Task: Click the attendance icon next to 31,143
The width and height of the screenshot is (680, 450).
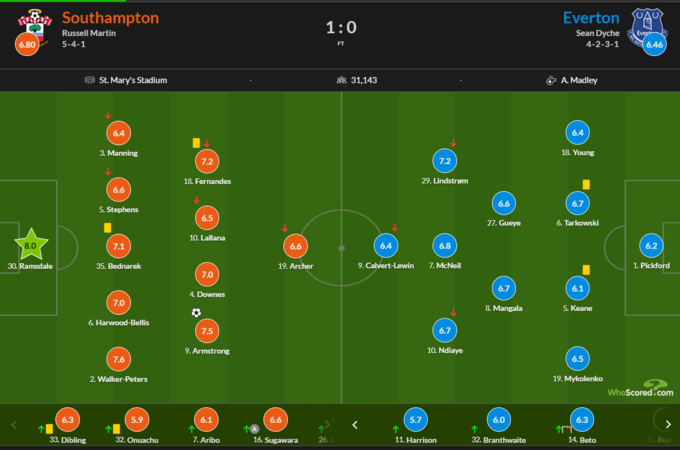Action: coord(342,80)
